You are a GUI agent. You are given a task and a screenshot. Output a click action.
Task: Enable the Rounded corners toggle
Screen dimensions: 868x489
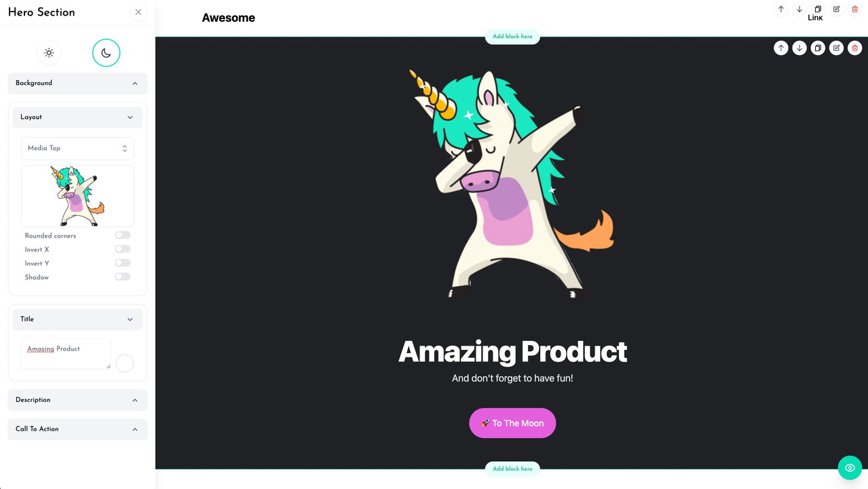(122, 235)
